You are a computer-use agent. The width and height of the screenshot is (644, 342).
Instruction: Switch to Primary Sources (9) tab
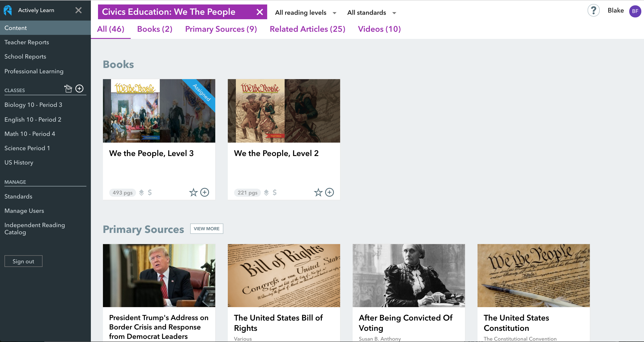[x=221, y=29]
